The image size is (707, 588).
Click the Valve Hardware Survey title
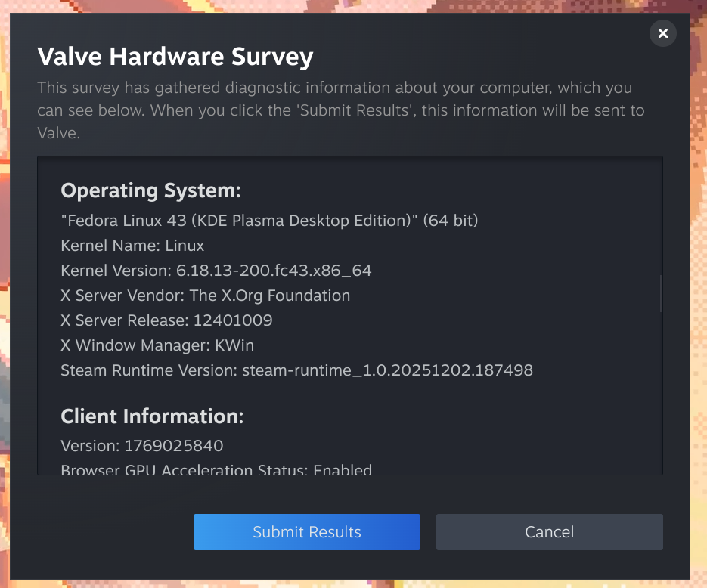(175, 57)
